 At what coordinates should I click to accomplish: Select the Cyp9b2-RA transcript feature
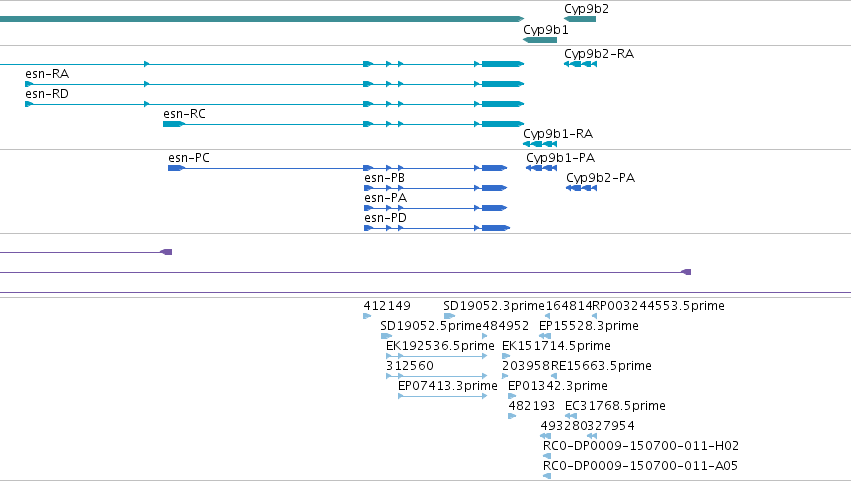pyautogui.click(x=580, y=64)
